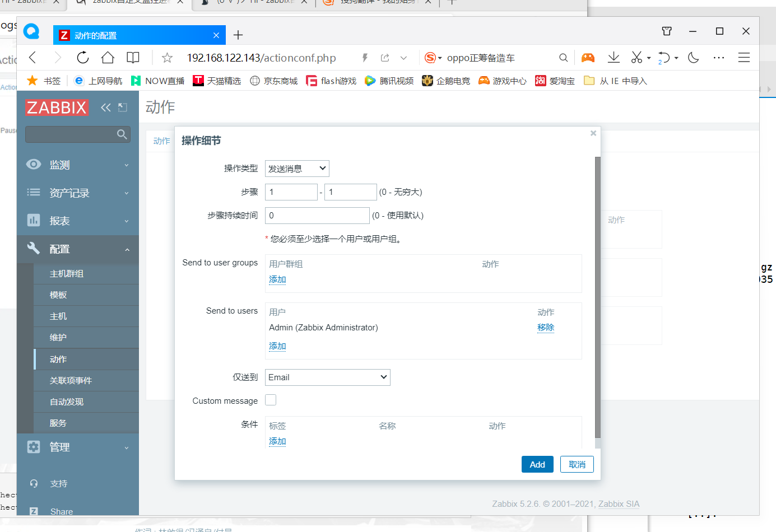This screenshot has width=776, height=532.
Task: Collapse the Zabbix sidebar with double-chevron
Action: tap(106, 108)
